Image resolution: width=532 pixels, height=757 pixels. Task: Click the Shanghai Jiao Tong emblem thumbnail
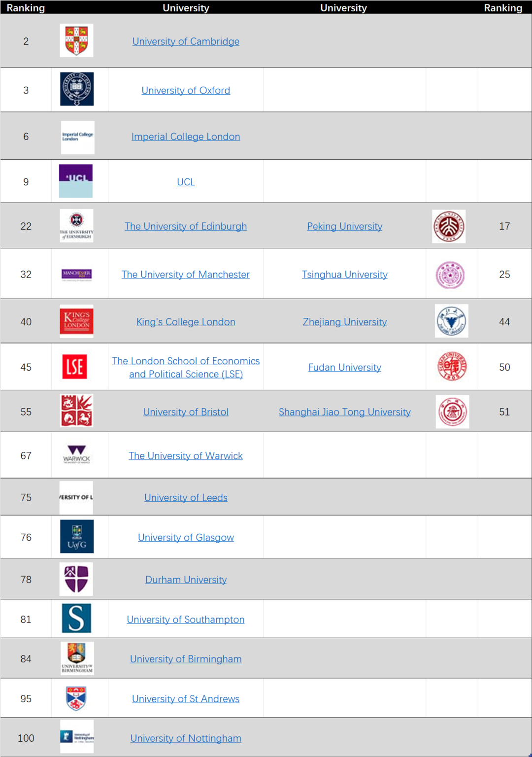coord(452,412)
